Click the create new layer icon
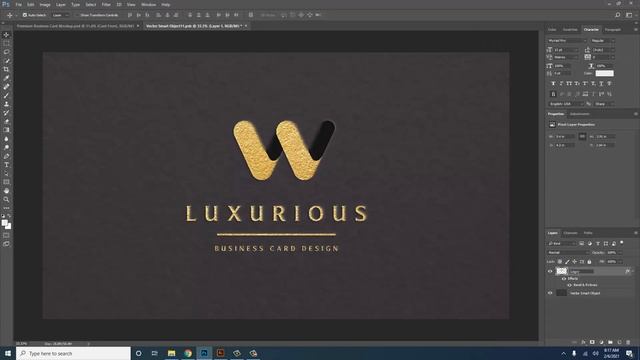The image size is (640, 360). tap(619, 342)
